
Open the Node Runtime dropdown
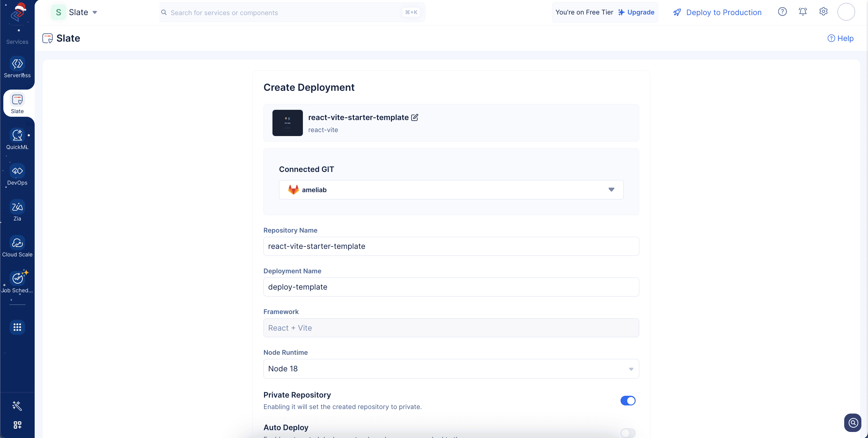point(451,369)
